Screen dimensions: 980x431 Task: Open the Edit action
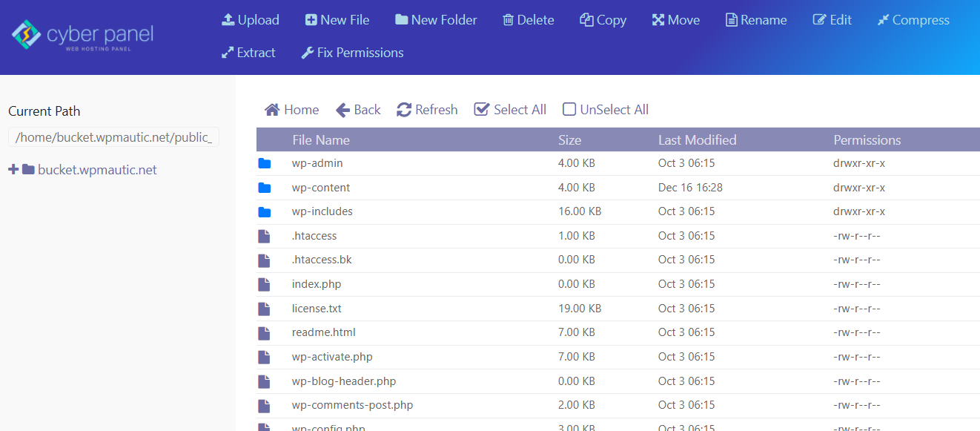tap(832, 20)
